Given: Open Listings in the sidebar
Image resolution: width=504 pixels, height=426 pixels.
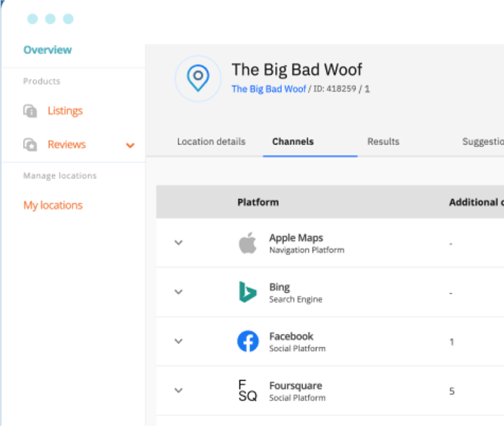Looking at the screenshot, I should [66, 111].
